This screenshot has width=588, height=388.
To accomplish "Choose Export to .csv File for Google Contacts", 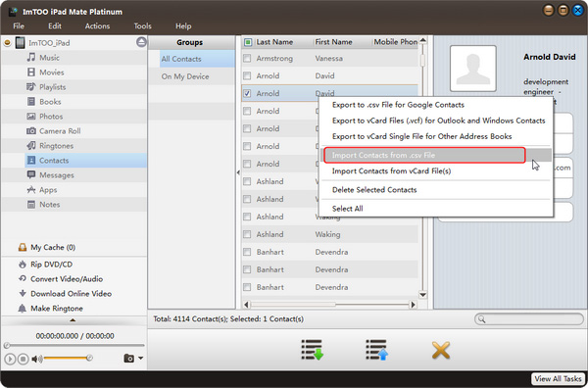I will tap(435, 105).
